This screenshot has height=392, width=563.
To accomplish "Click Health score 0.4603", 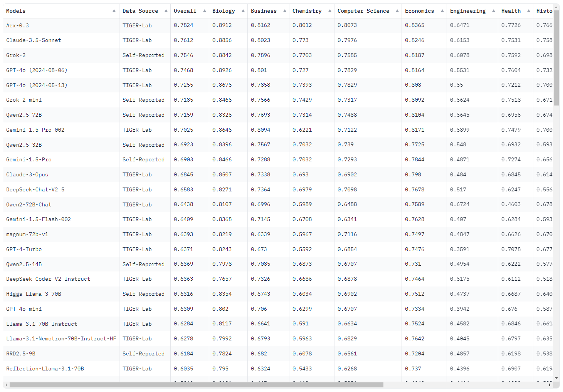I will (x=511, y=204).
